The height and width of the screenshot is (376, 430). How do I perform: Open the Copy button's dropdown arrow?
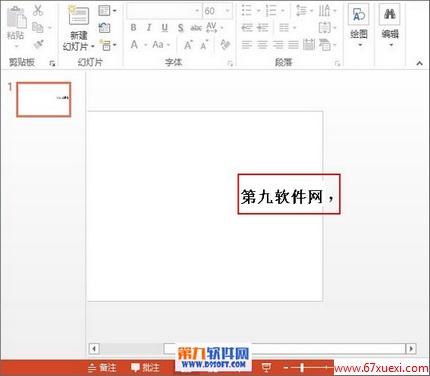(50, 28)
